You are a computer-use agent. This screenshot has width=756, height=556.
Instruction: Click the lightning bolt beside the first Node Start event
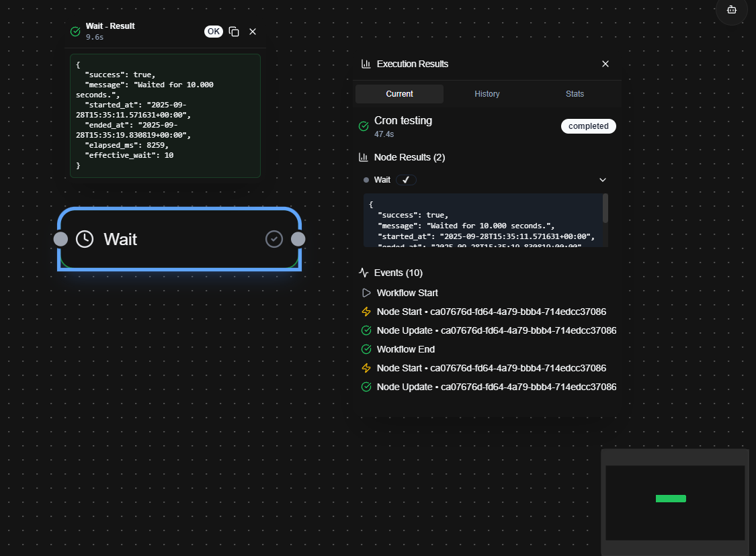(366, 312)
